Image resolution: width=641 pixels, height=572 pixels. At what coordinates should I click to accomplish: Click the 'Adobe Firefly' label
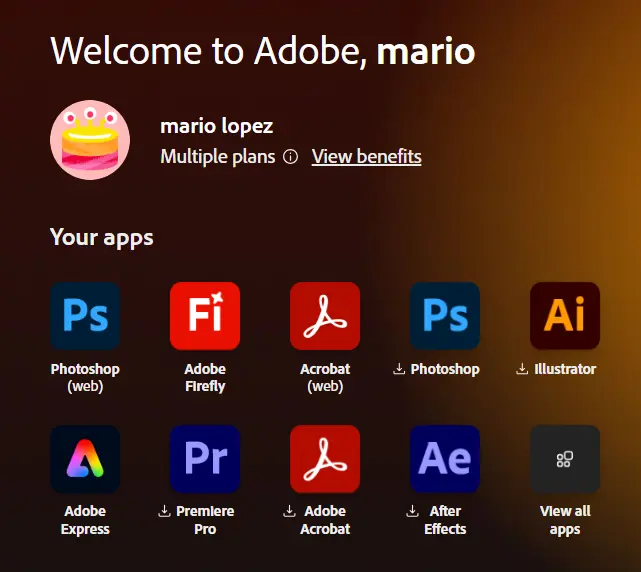click(205, 377)
